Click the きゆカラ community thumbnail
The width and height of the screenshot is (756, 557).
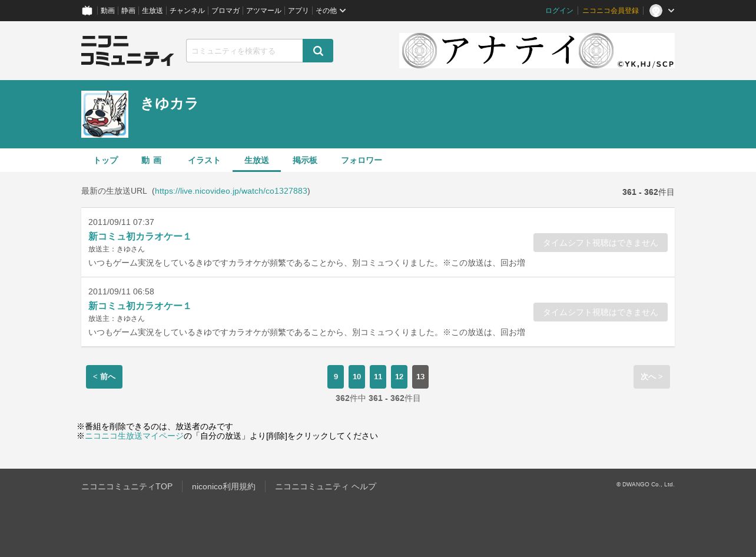(x=105, y=114)
